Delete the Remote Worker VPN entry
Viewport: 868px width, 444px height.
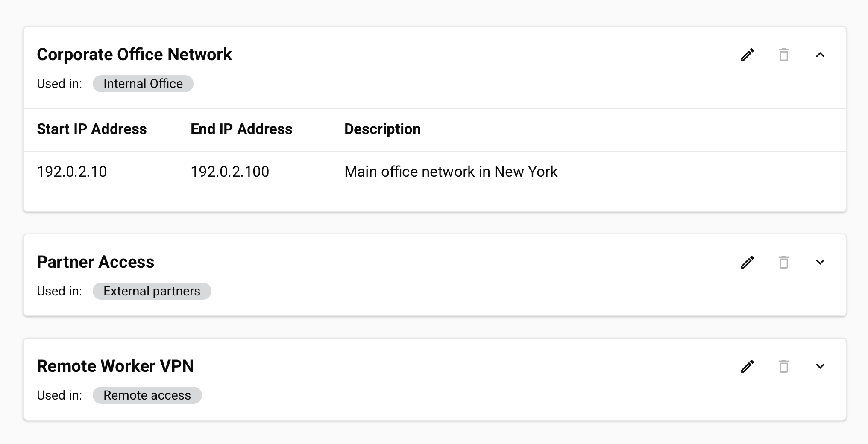(x=784, y=366)
